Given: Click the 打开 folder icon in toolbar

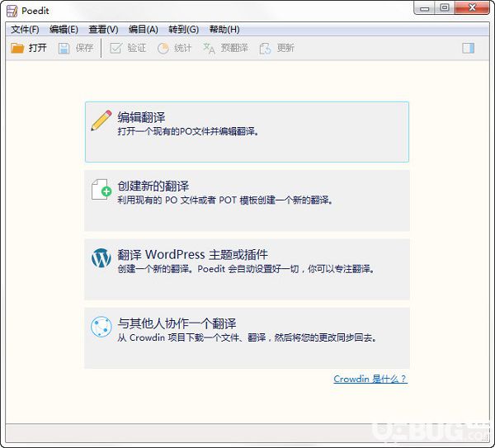Looking at the screenshot, I should pyautogui.click(x=17, y=49).
